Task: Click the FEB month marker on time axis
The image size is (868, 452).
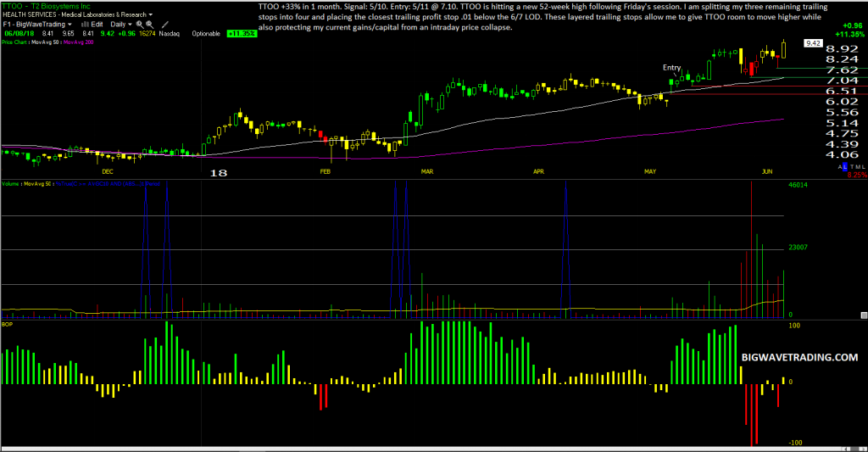Action: click(325, 171)
